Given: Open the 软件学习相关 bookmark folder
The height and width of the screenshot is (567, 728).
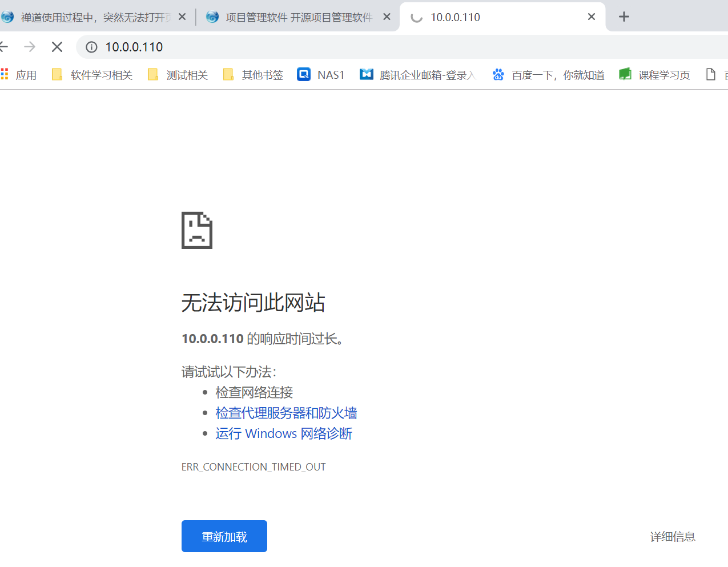Looking at the screenshot, I should click(92, 75).
